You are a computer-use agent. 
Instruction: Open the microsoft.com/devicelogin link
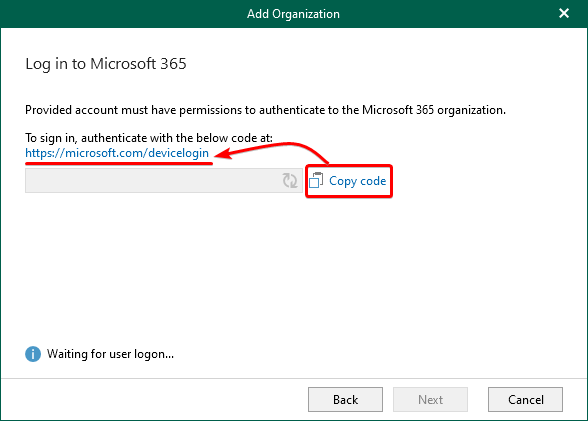117,153
